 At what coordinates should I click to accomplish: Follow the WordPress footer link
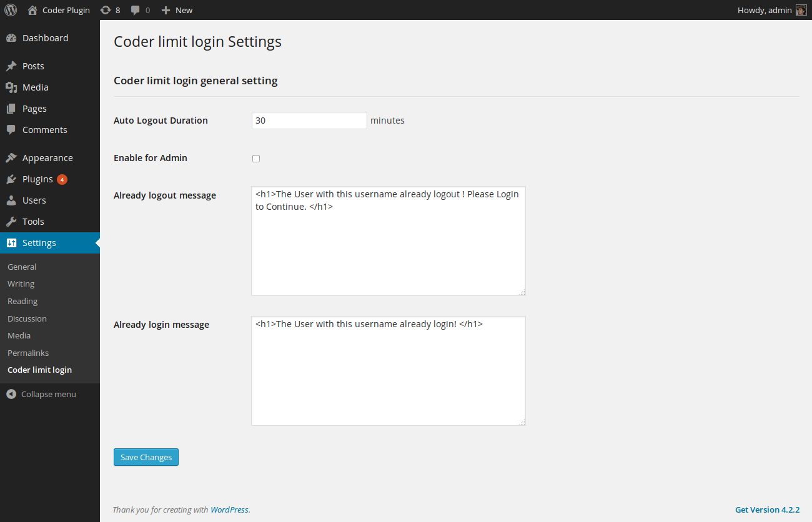pos(229,510)
